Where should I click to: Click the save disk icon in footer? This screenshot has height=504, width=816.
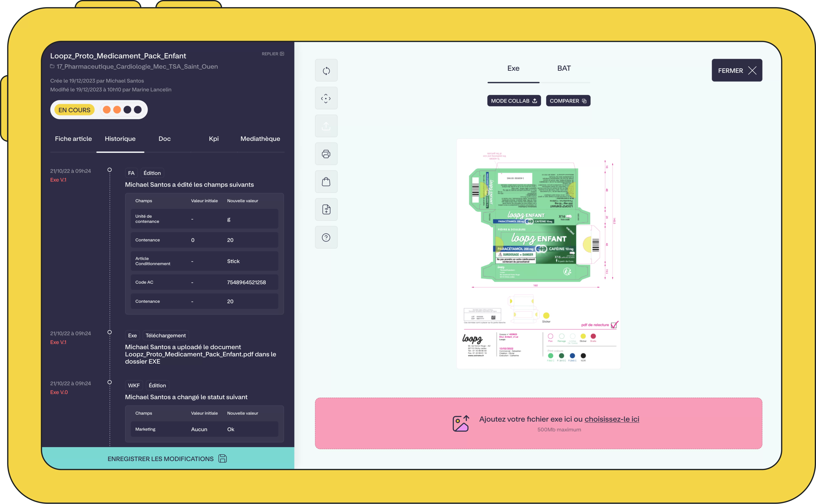[x=223, y=459]
